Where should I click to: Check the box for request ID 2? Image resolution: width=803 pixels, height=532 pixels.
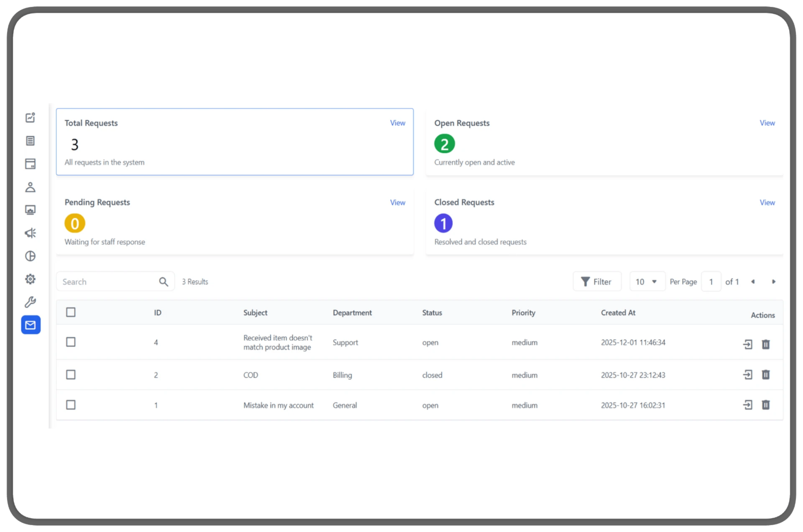71,375
